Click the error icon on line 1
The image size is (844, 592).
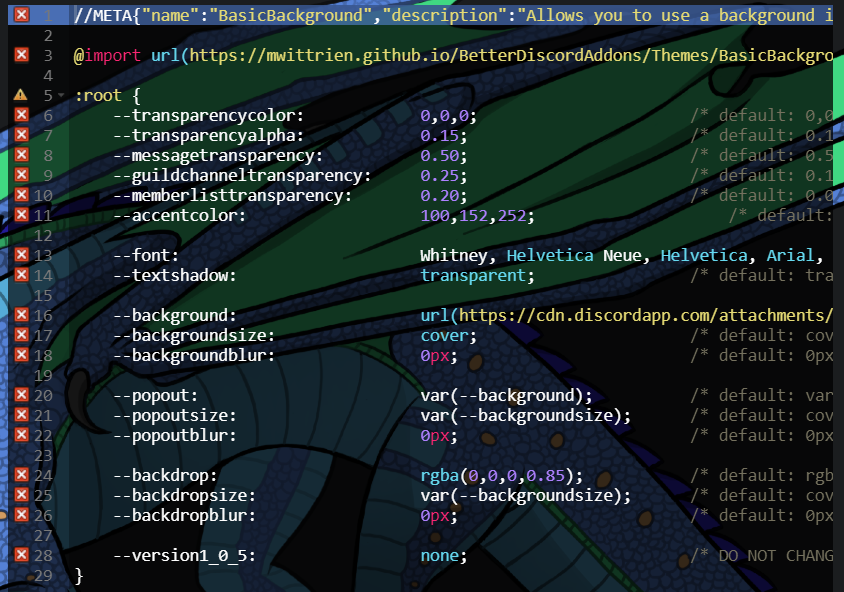click(x=21, y=15)
